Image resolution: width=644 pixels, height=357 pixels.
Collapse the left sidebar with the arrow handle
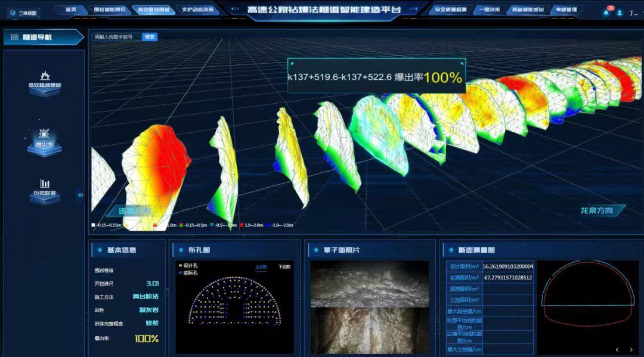pos(80,195)
